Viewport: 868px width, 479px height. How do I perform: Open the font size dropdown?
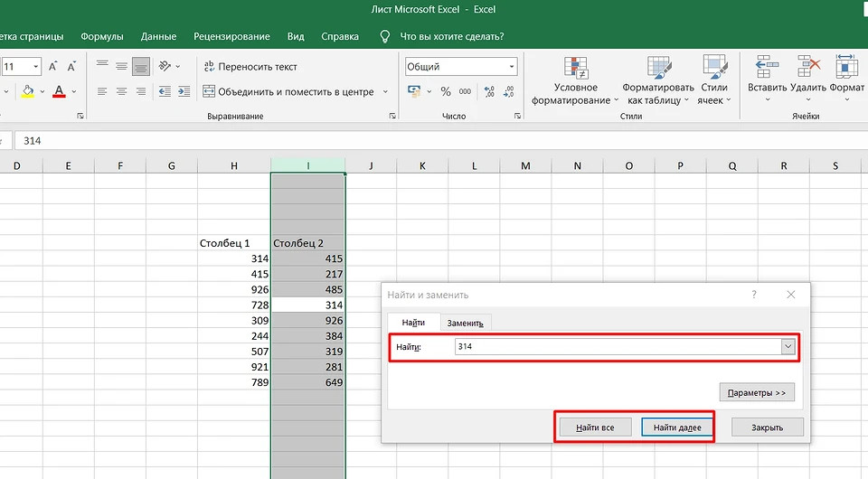pyautogui.click(x=36, y=67)
